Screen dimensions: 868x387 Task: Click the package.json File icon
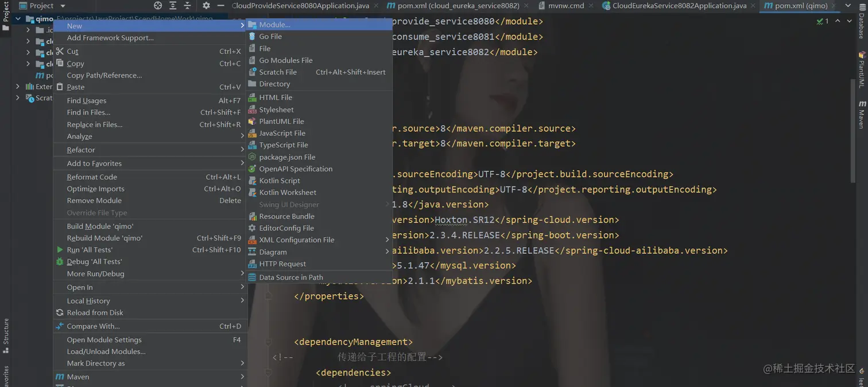(x=252, y=157)
